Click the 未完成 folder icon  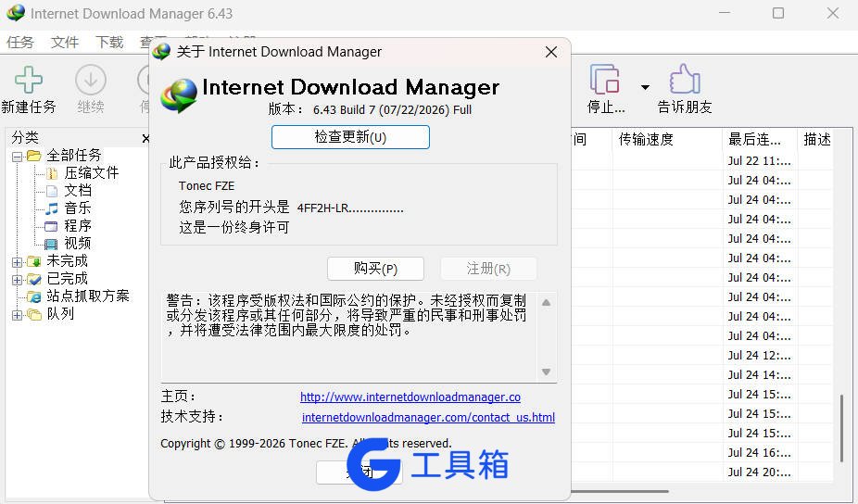coord(34,261)
